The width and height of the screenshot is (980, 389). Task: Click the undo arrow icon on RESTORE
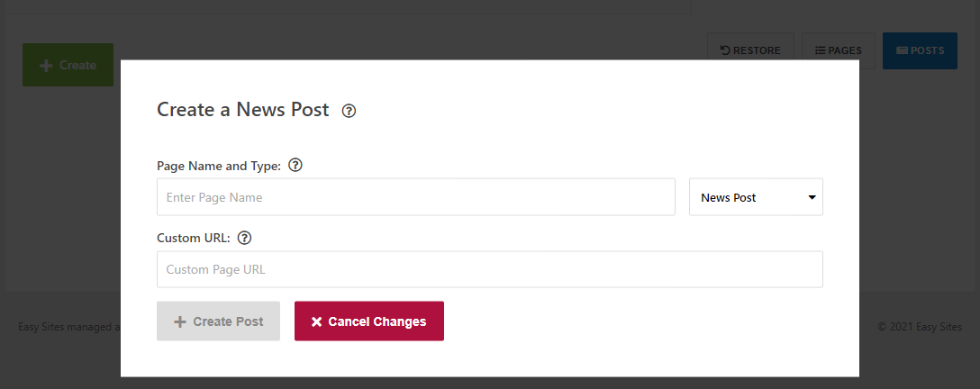click(725, 50)
